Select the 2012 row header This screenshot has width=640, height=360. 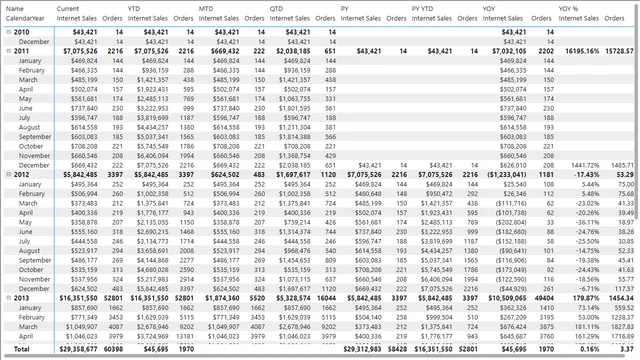21,174
